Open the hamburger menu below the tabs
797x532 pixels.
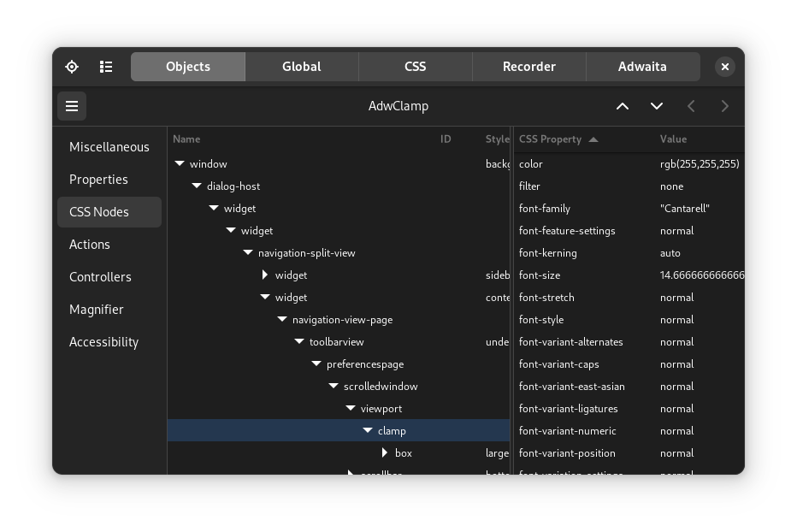[x=72, y=105]
